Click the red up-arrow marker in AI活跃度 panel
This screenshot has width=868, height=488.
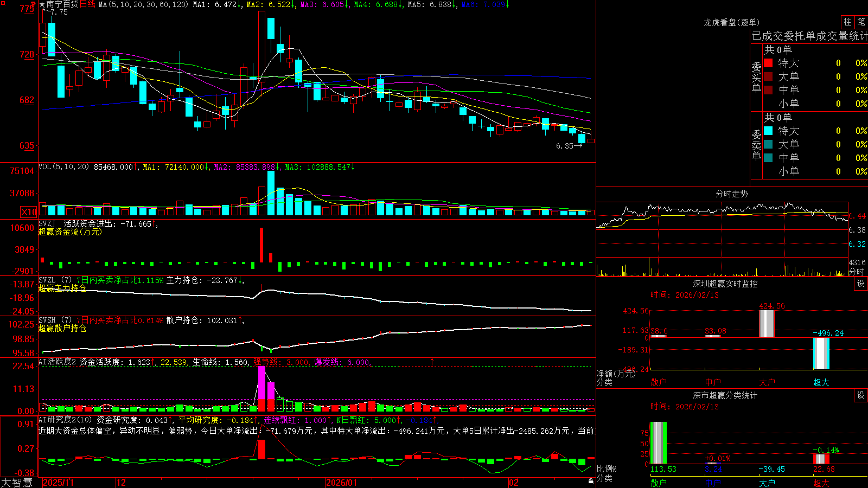(x=432, y=361)
